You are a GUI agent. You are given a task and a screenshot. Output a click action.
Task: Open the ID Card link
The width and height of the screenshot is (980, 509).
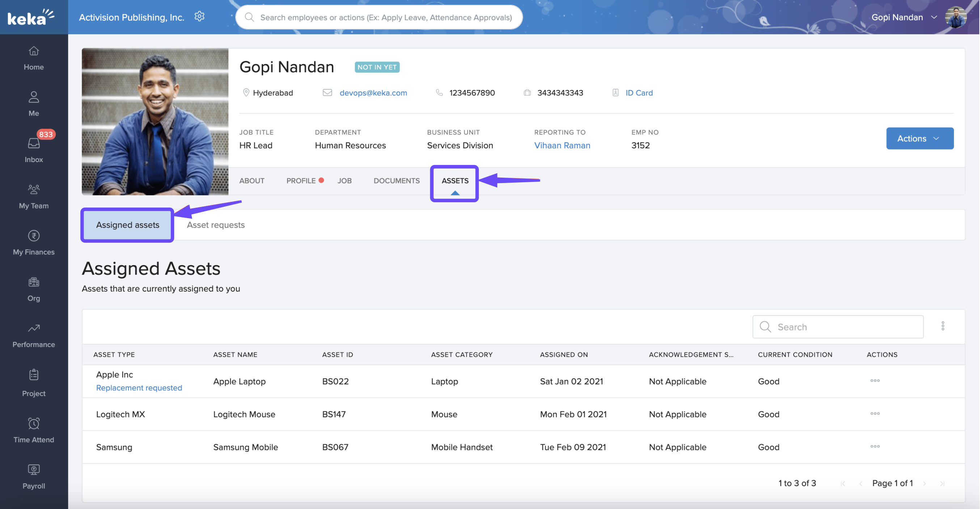tap(638, 93)
